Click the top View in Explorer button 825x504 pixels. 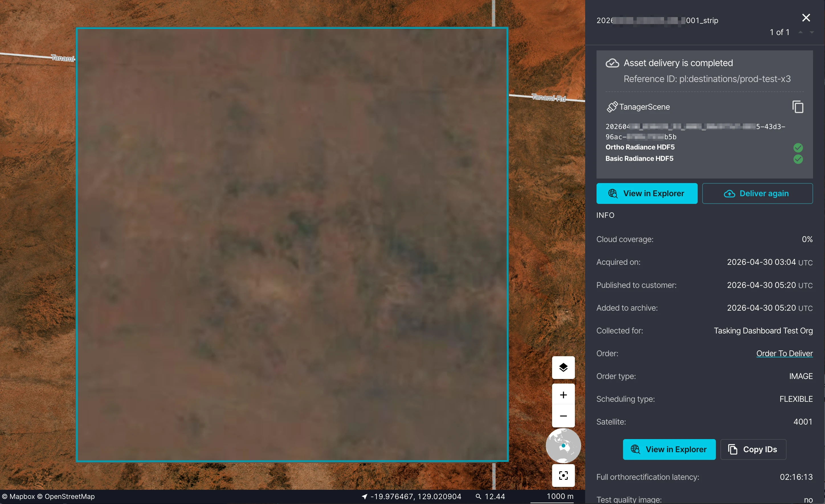tap(647, 193)
